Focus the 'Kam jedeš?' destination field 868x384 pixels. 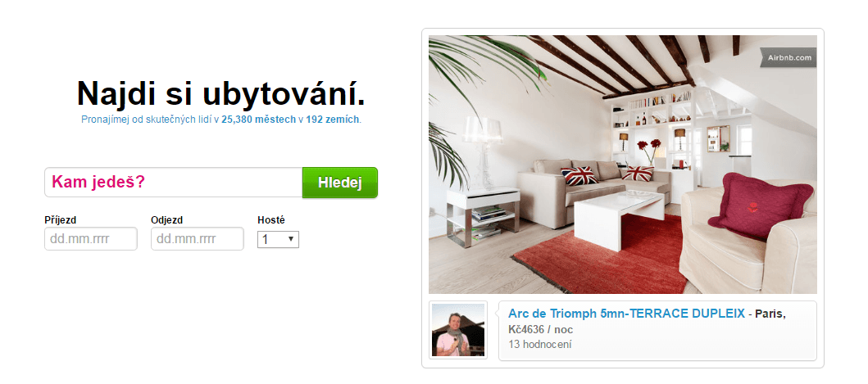coord(173,183)
